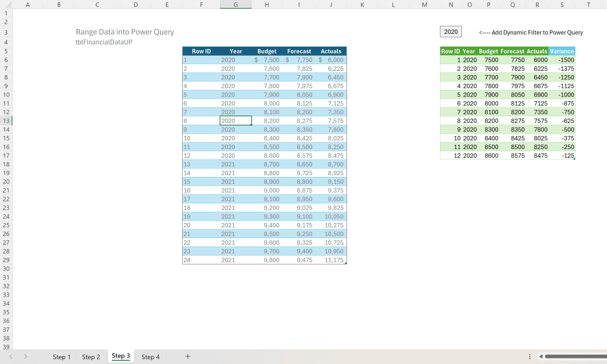Select the Step 2 sheet tab
The height and width of the screenshot is (364, 607).
point(91,356)
